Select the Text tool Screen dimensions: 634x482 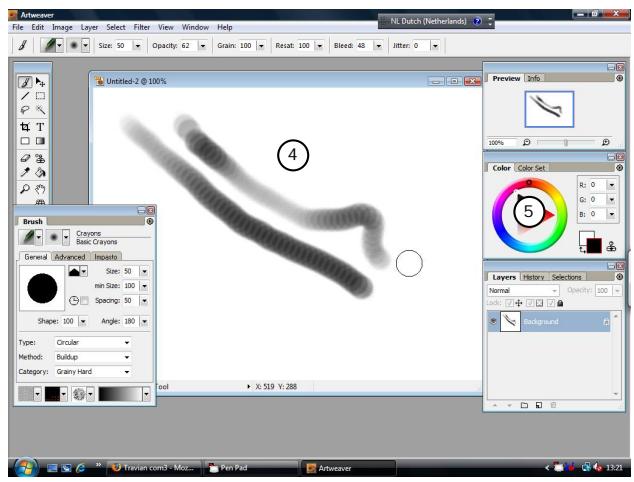[40, 127]
